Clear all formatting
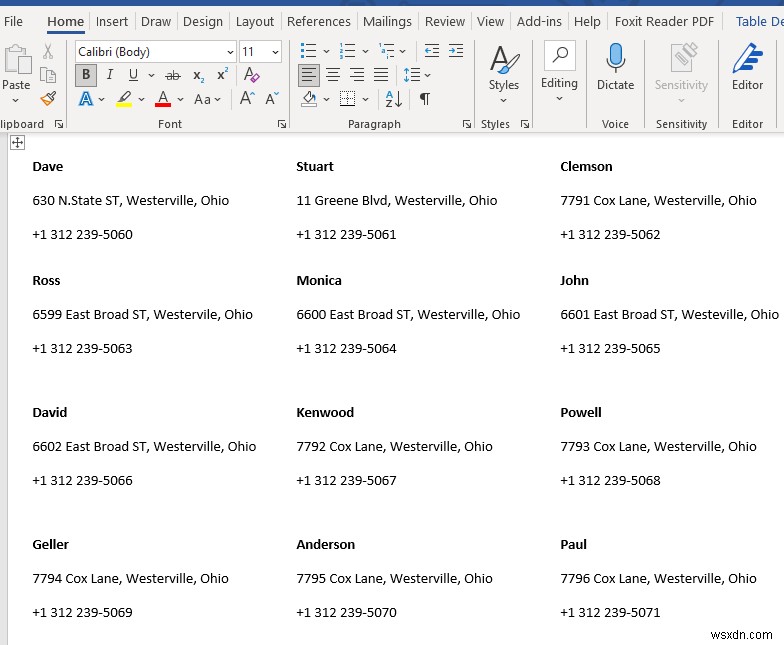Screen dimensions: 784x645 [x=251, y=75]
